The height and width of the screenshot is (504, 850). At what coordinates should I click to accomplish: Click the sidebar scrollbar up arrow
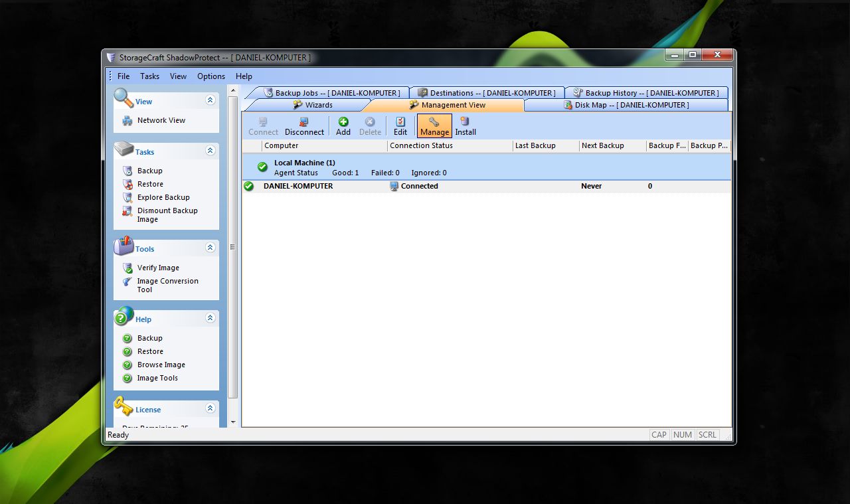[233, 90]
